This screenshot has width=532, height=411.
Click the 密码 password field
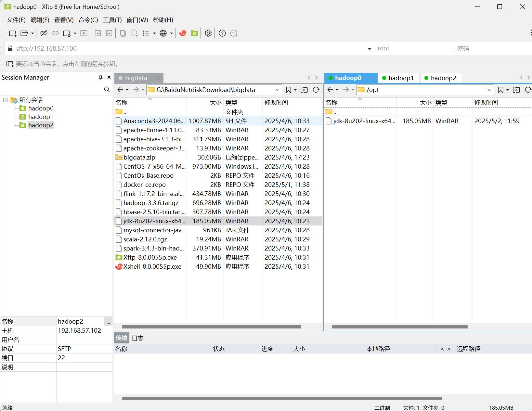(x=493, y=48)
